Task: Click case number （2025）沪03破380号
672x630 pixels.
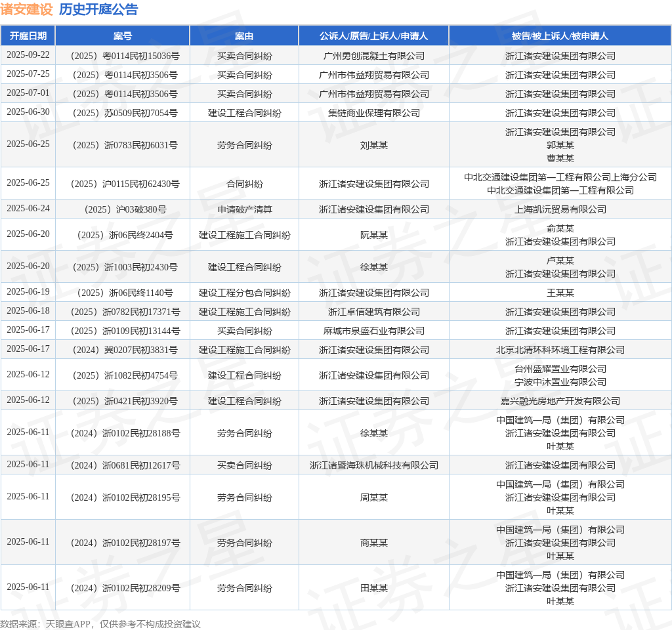Action: point(123,209)
